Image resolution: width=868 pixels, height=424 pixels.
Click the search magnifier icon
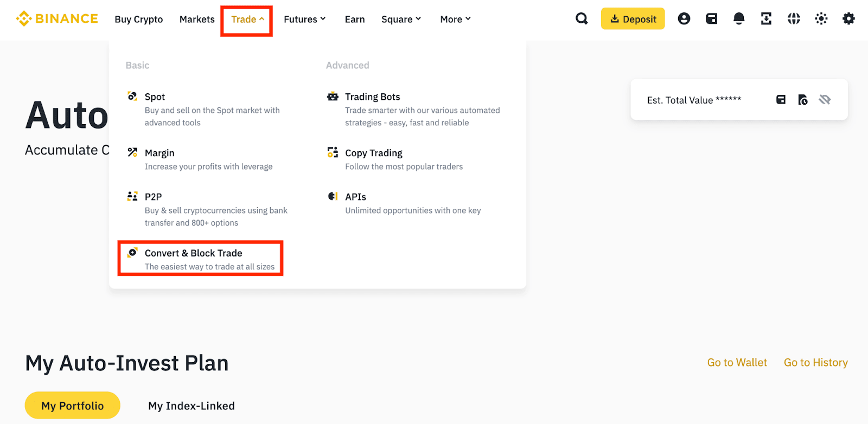pos(582,19)
